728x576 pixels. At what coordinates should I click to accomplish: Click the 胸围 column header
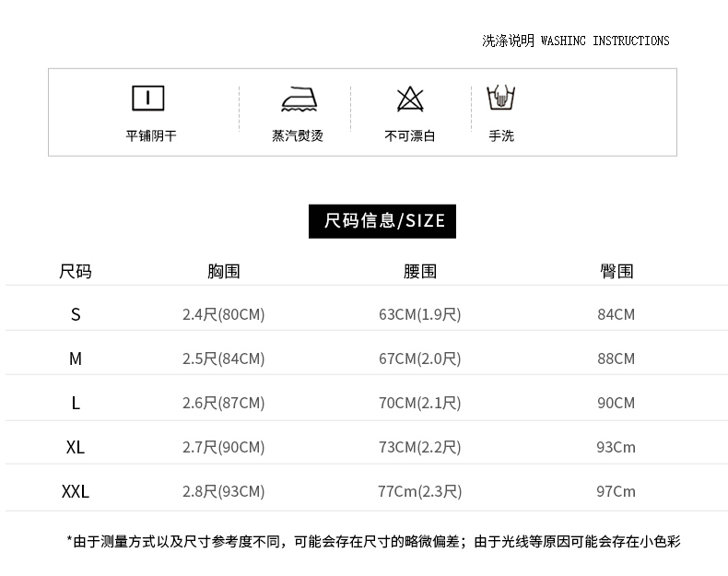(223, 271)
